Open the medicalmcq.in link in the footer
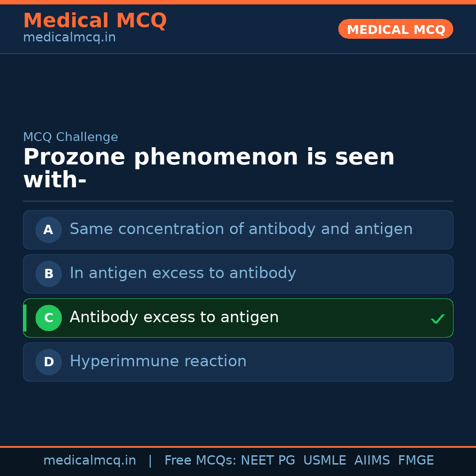Viewport: 476px width, 476px height. click(x=89, y=461)
